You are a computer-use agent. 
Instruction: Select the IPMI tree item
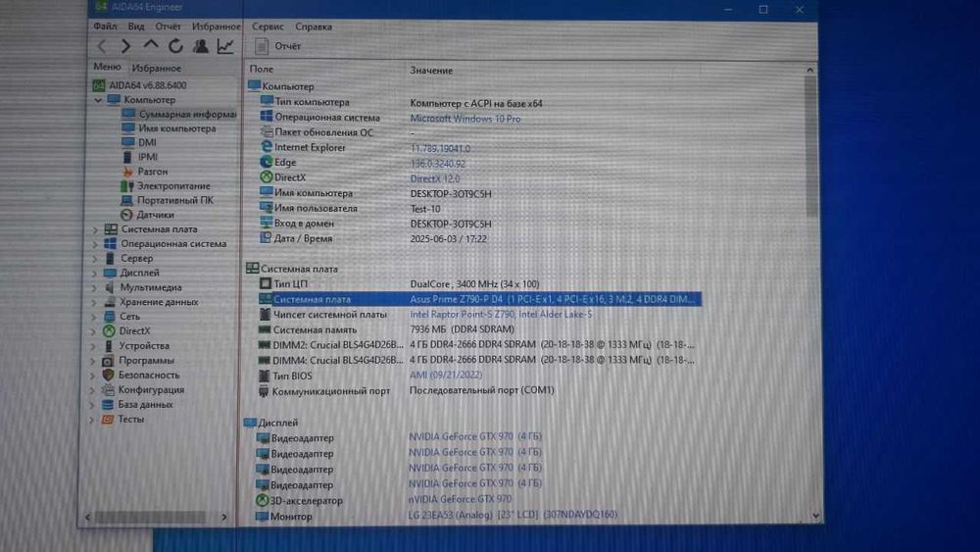(x=148, y=157)
